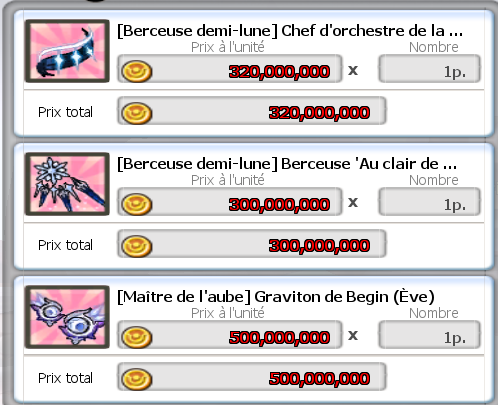Click the gold coin in the first Prix total row

pos(137,113)
